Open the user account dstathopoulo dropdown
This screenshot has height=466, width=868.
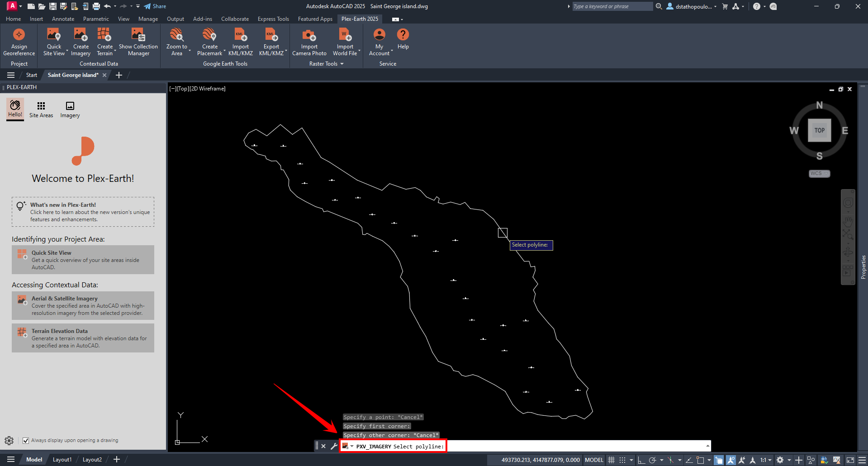[692, 6]
